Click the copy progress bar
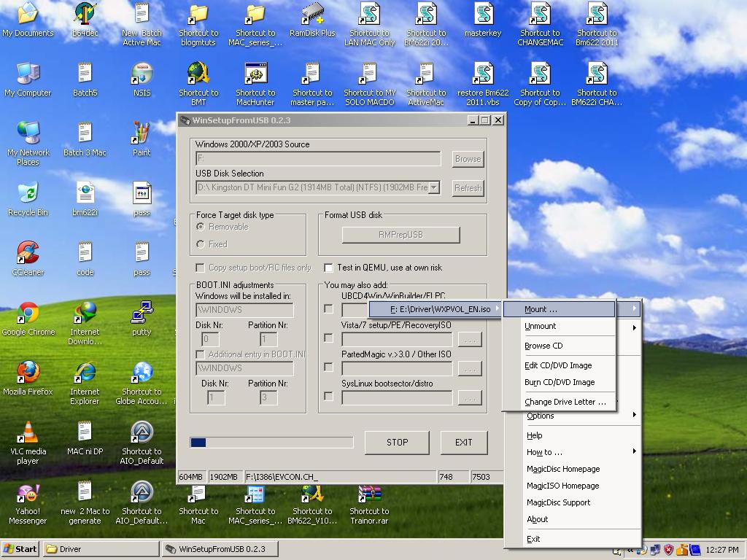Image resolution: width=747 pixels, height=560 pixels. pyautogui.click(x=271, y=443)
